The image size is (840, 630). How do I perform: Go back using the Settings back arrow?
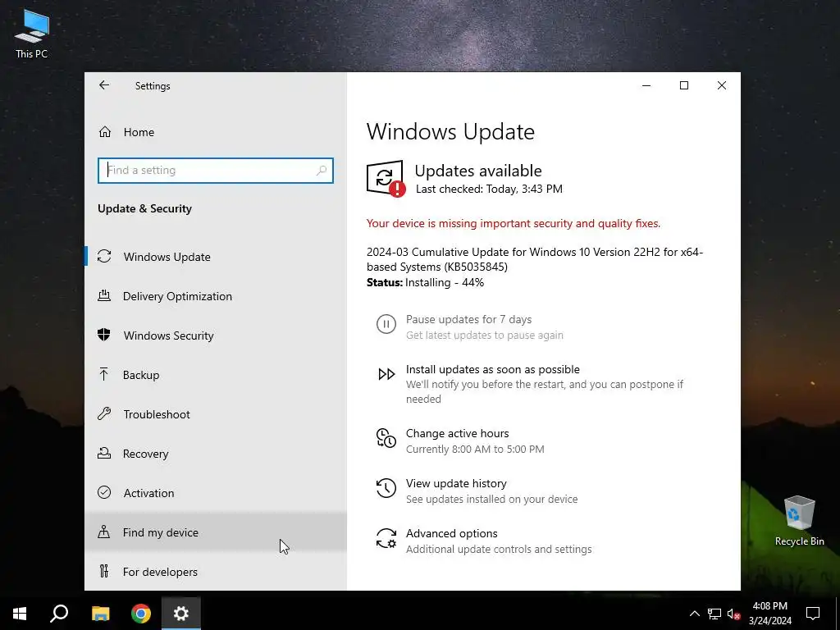[x=104, y=85]
